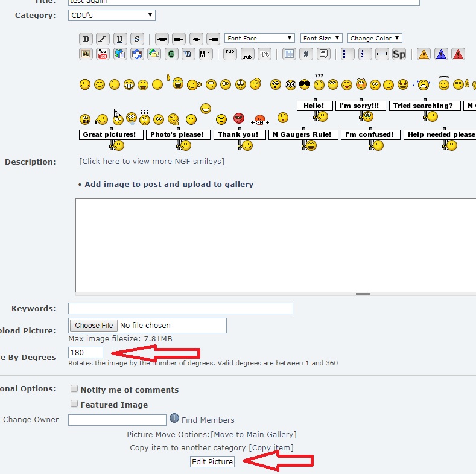Insert the CENSORED angry smiley

pyautogui.click(x=260, y=119)
